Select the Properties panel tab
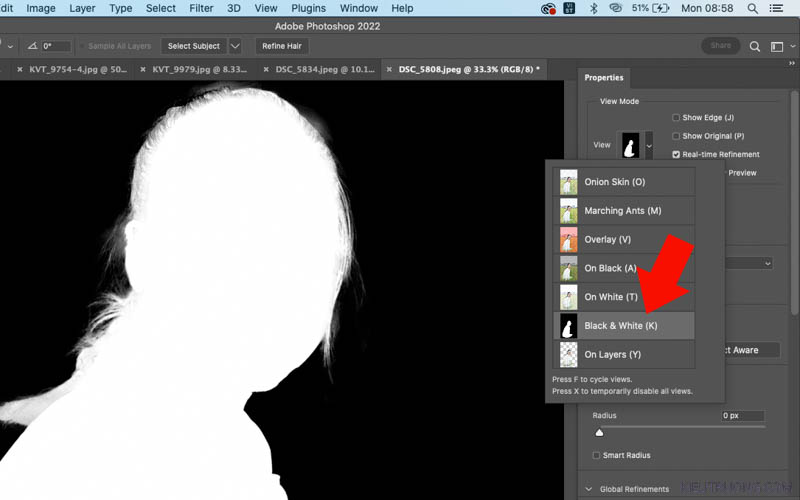The width and height of the screenshot is (800, 500). 604,78
